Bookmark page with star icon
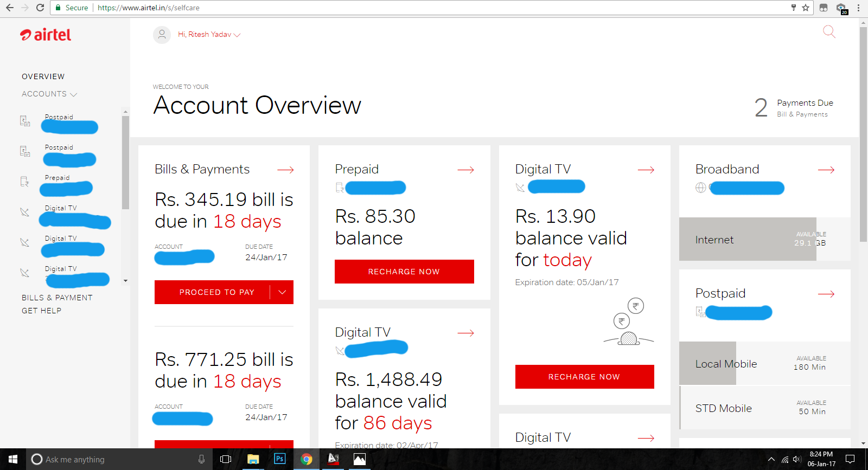Image resolution: width=868 pixels, height=470 pixels. pyautogui.click(x=806, y=8)
